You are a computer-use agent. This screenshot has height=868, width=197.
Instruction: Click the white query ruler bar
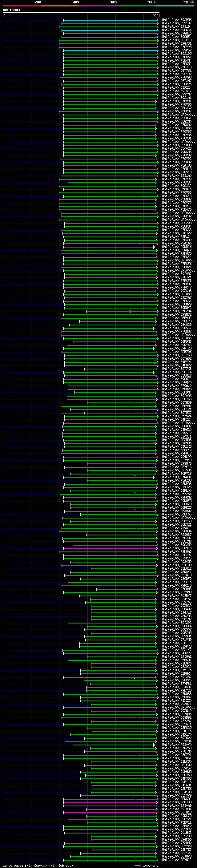[x=81, y=12]
